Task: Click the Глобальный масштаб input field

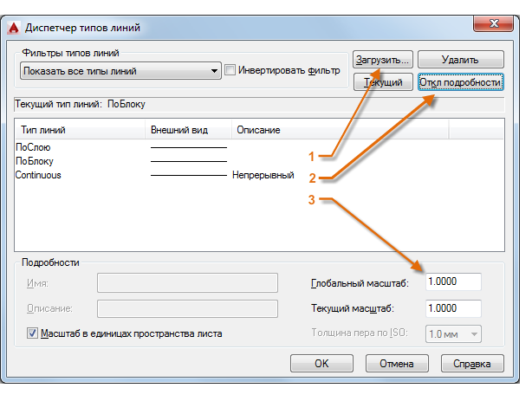Action: 453,282
